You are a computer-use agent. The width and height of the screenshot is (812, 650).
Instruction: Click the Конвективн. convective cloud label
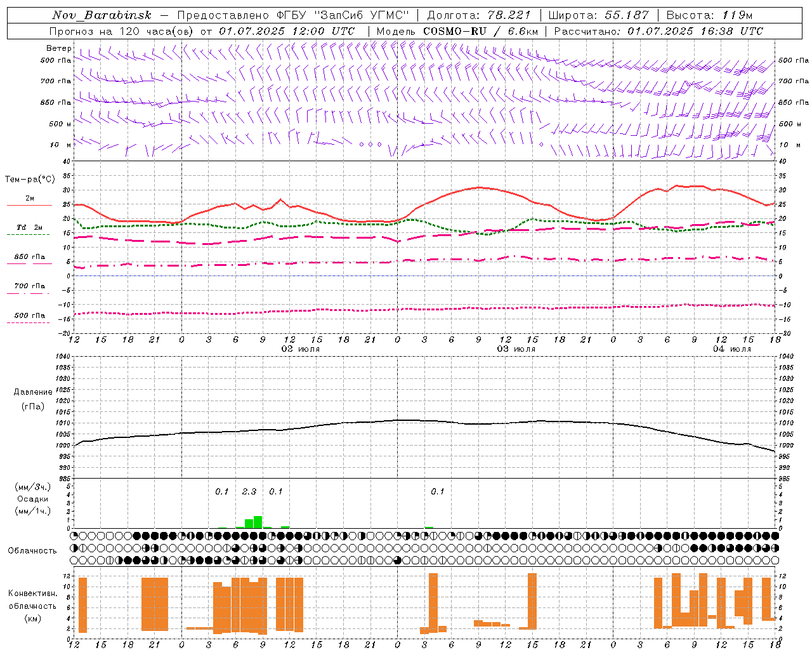click(32, 594)
